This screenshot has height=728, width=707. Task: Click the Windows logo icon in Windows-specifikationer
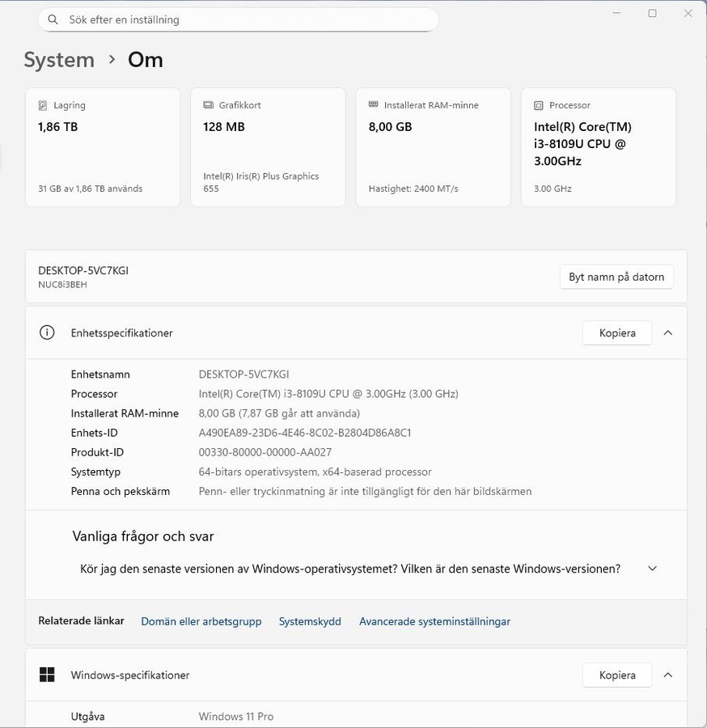click(48, 675)
